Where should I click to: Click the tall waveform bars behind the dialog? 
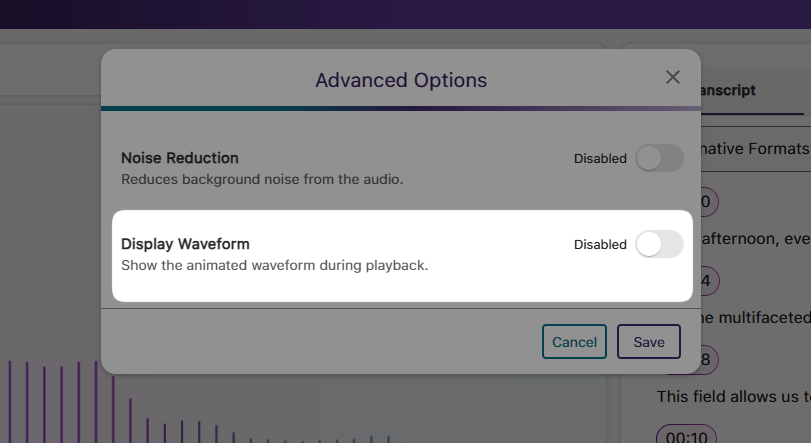click(60, 400)
